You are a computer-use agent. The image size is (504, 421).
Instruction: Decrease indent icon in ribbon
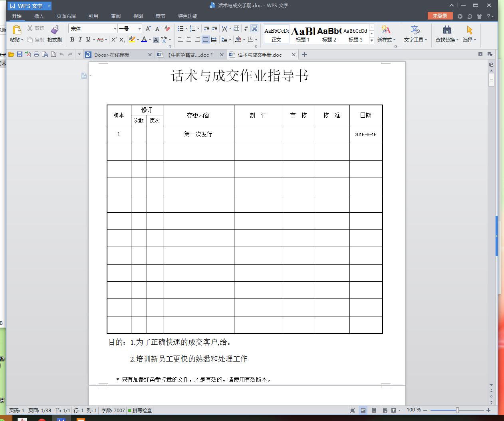click(206, 28)
